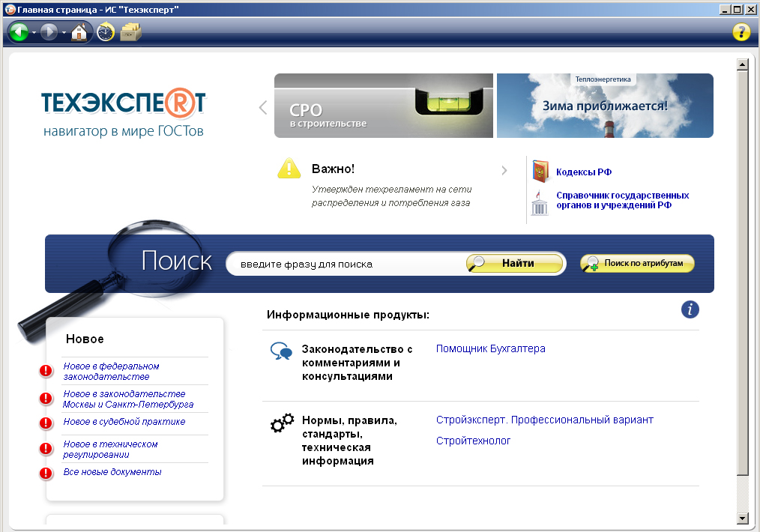
Task: Open Стройэксперт. Профессиональный вариант
Action: (545, 420)
